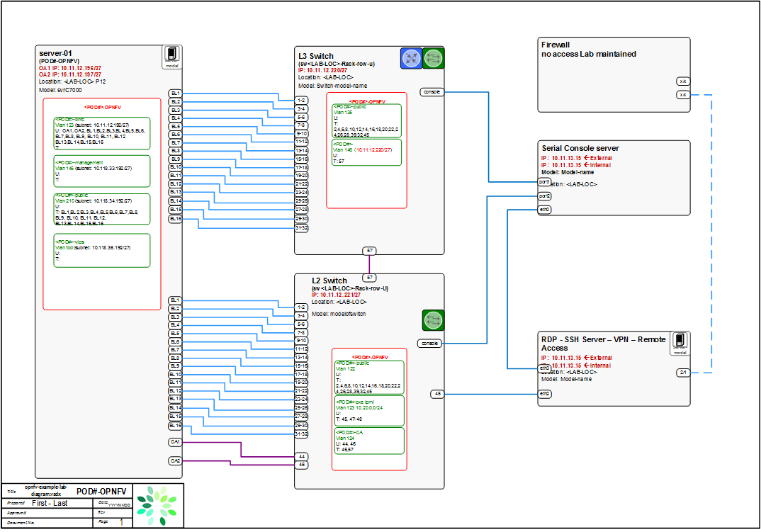
Task: Click port 2/1 on the RDP server
Action: [683, 372]
